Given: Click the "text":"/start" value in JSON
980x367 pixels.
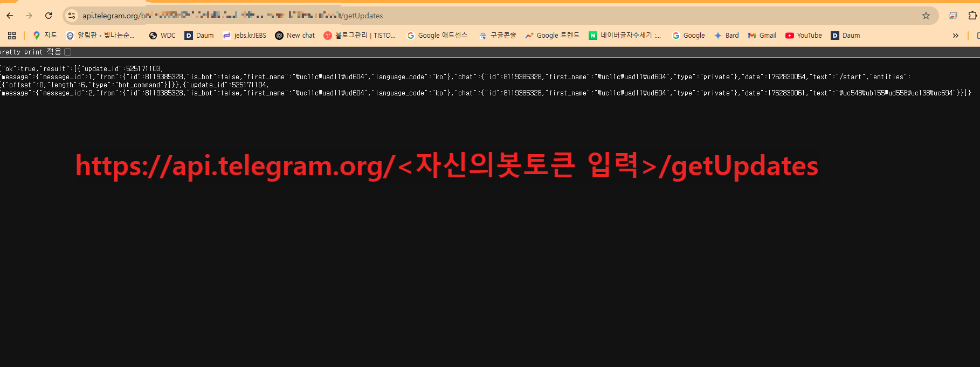Looking at the screenshot, I should 837,77.
